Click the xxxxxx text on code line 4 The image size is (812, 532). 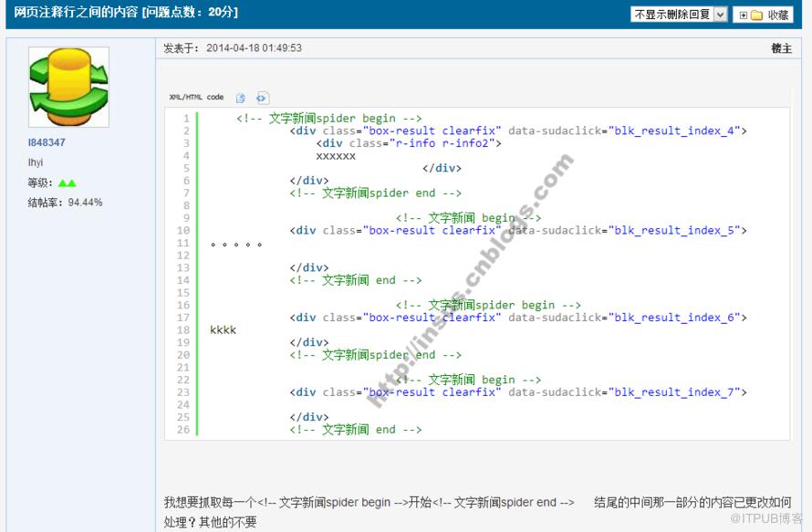tap(336, 156)
